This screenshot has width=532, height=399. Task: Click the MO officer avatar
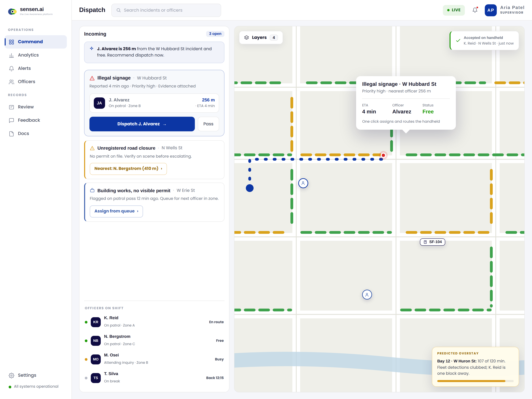click(96, 359)
